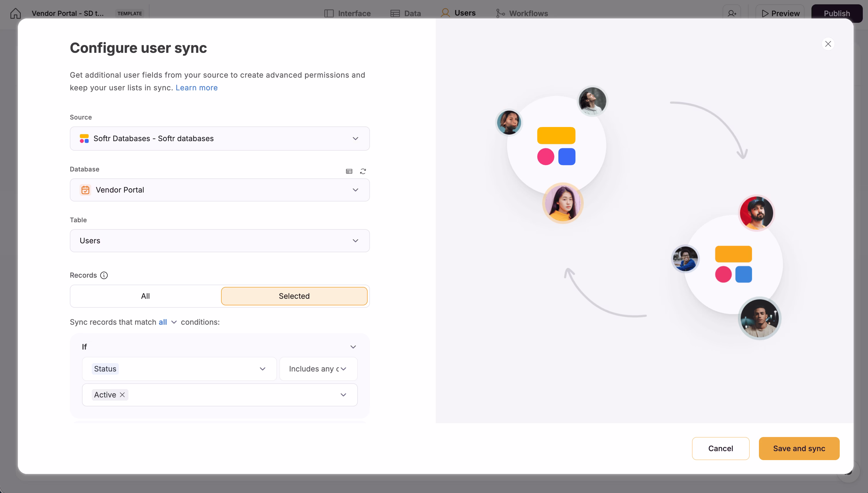Click the Softr Databases logo in the Source field
Image resolution: width=868 pixels, height=493 pixels.
84,139
